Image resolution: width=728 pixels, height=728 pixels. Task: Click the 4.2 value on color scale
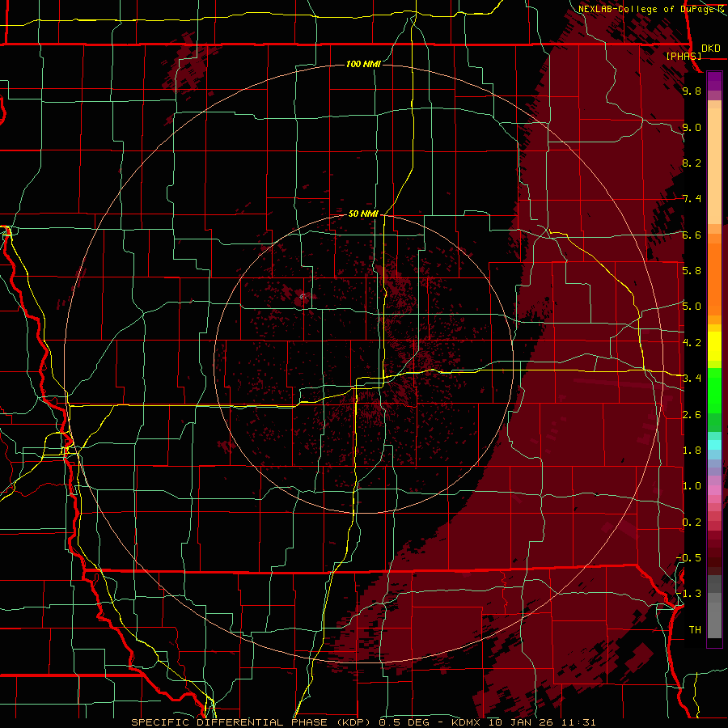[x=692, y=342]
